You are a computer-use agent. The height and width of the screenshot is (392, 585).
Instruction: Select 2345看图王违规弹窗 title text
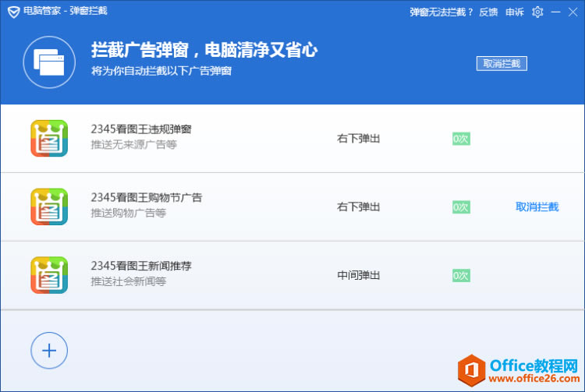141,129
